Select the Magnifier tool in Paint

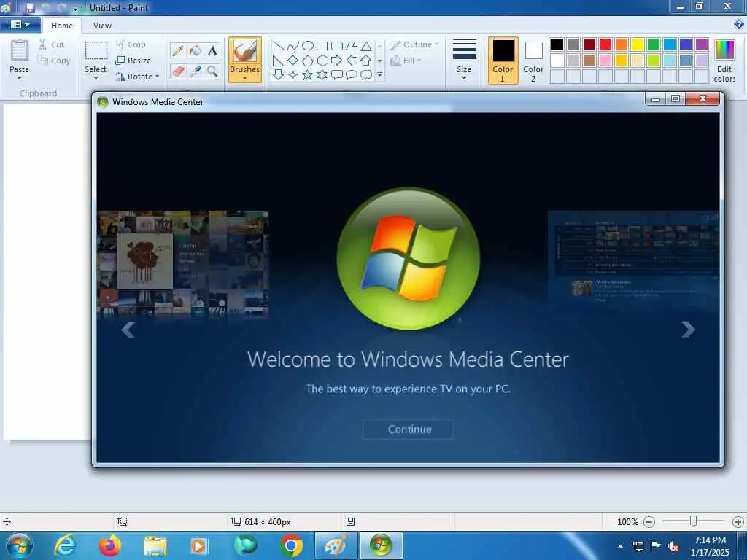pyautogui.click(x=212, y=71)
